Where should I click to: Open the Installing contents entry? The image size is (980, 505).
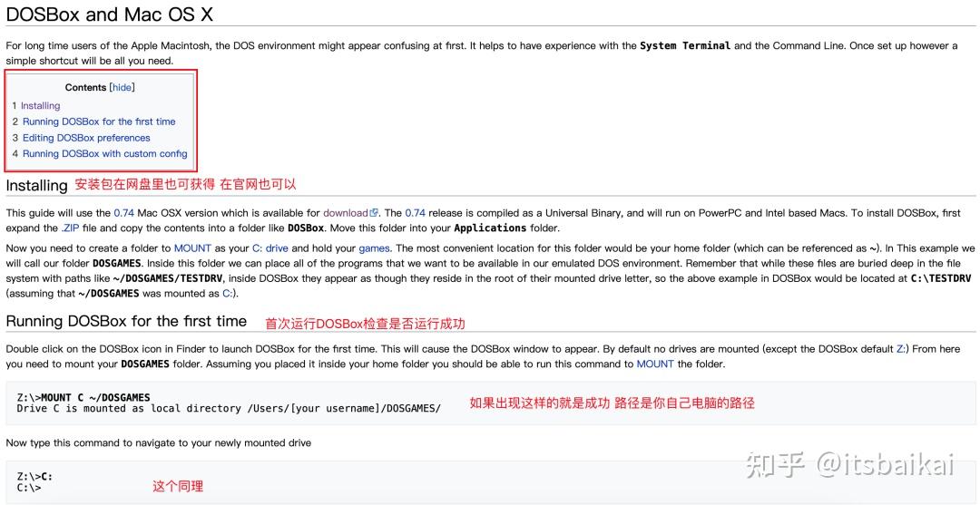tap(40, 105)
